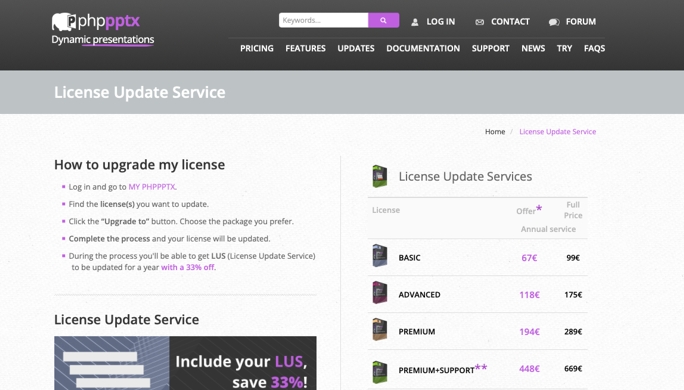Click the PREMIUM+SUPPORT license box icon

(380, 372)
